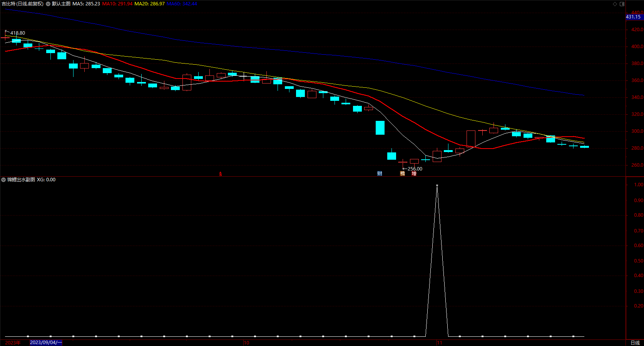Click the 2023年 year label
Viewport: 644px width, 346px height.
13,343
